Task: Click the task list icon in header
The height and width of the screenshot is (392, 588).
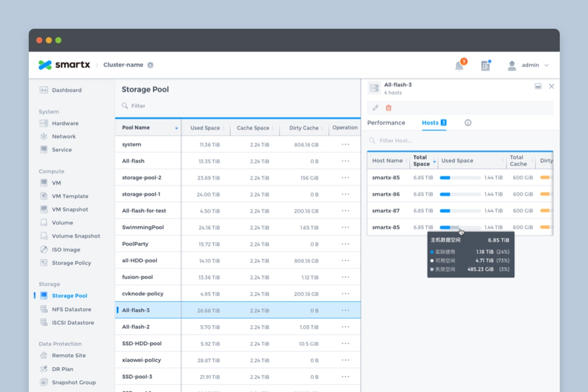Action: [485, 66]
